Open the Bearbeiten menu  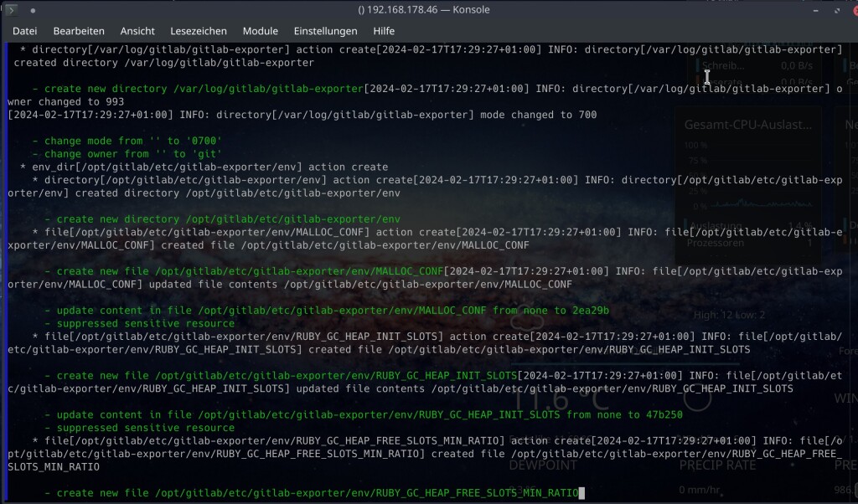point(79,31)
